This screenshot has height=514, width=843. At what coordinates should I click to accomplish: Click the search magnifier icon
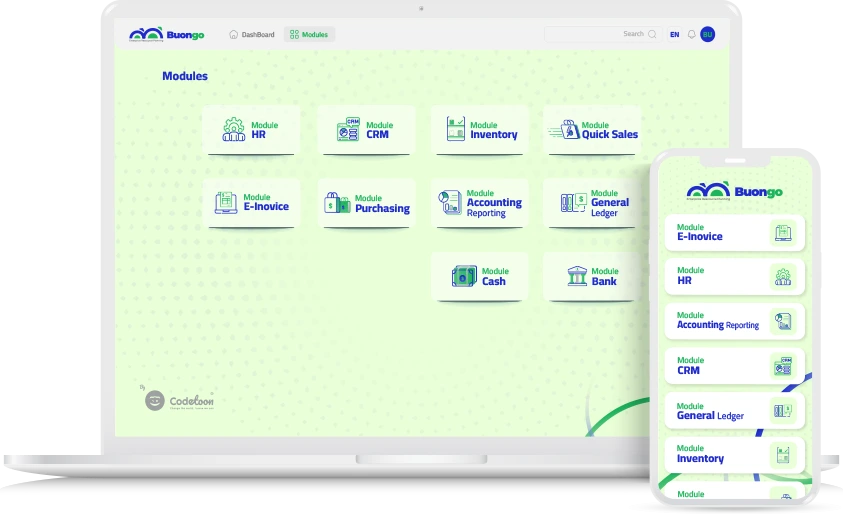click(x=652, y=34)
